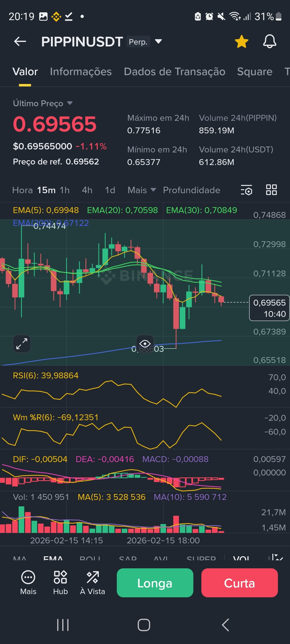Expand the PIPPINUSDT Perp. pair dropdown

[x=158, y=42]
